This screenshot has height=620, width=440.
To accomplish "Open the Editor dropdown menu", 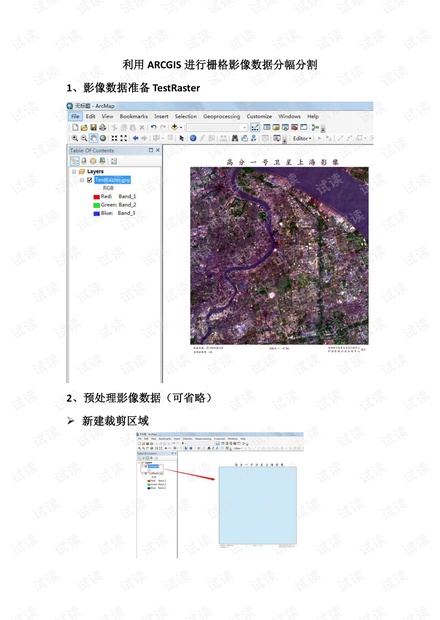I will click(x=302, y=138).
